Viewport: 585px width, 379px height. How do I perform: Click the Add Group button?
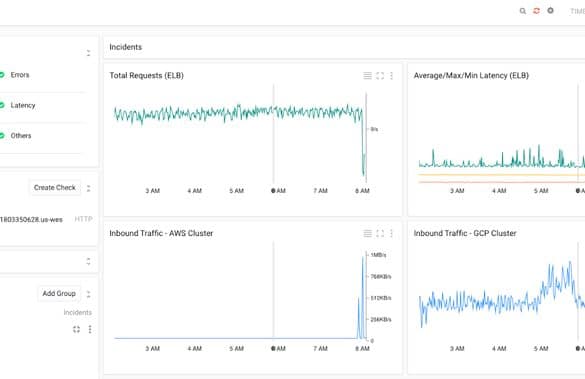pyautogui.click(x=59, y=294)
